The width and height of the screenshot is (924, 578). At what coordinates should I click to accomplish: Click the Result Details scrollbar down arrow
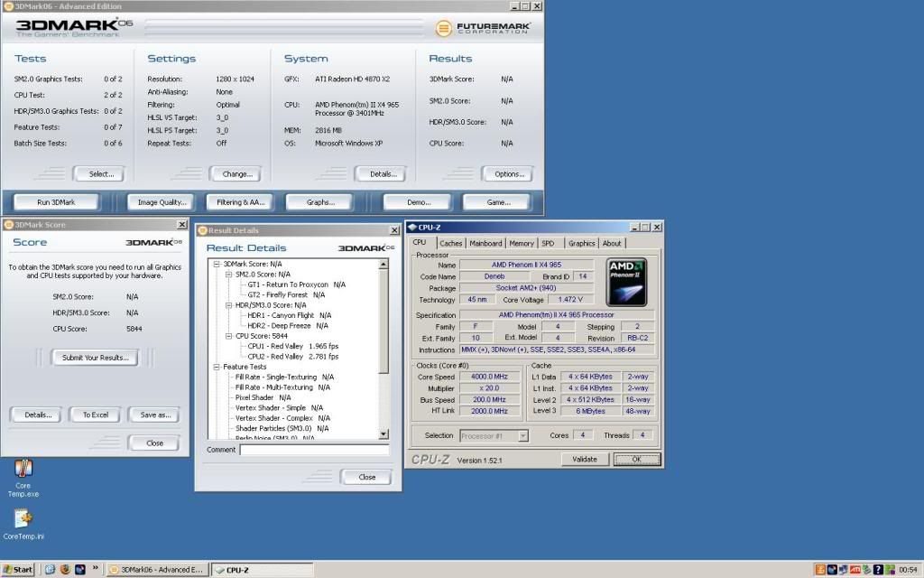click(383, 434)
